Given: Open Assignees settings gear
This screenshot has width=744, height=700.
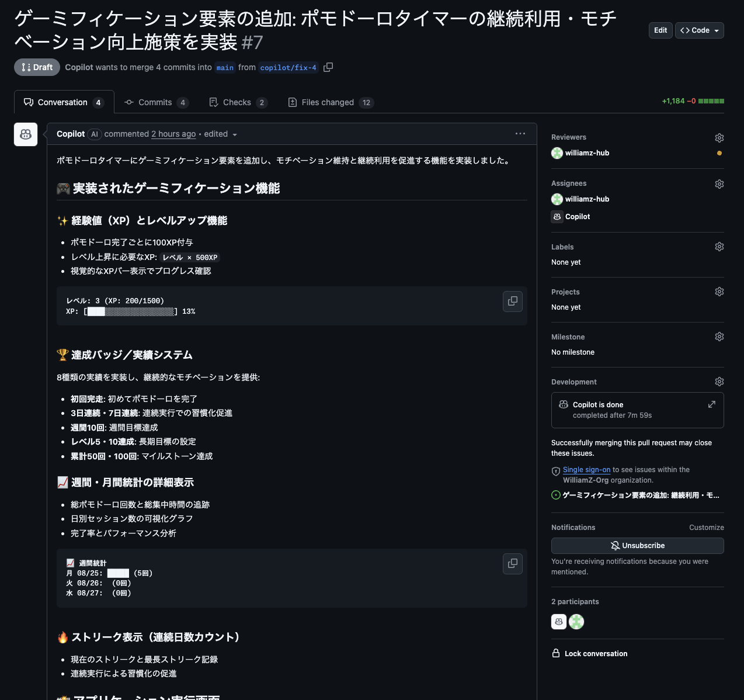Looking at the screenshot, I should pyautogui.click(x=719, y=184).
